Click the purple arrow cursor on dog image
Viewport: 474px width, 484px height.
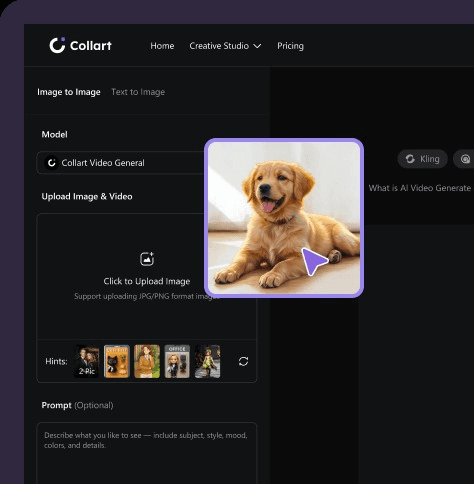314,261
